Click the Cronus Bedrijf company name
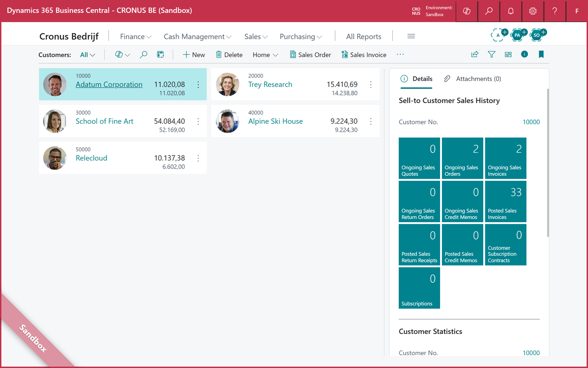Viewport: 588px width, 368px height. 69,36
